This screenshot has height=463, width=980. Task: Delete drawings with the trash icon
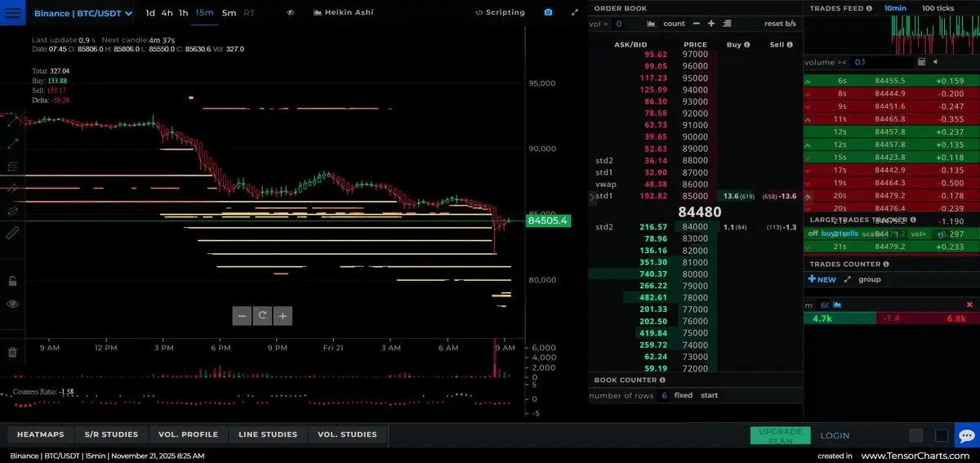click(x=12, y=352)
